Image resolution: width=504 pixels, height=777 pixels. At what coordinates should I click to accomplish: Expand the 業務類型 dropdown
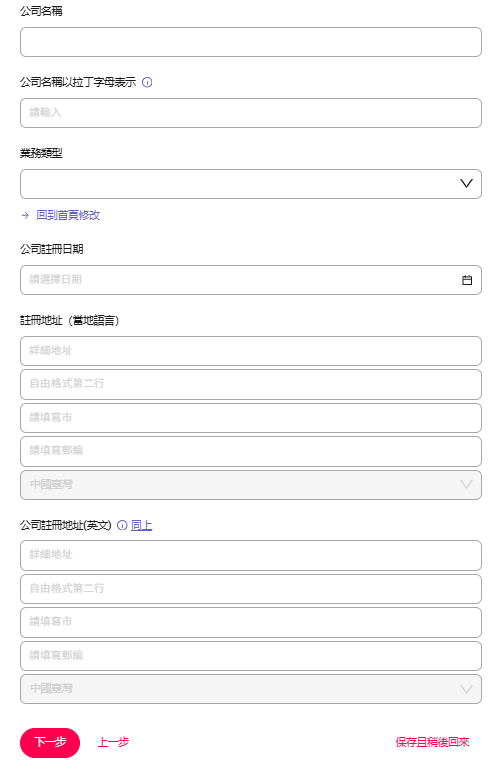(251, 184)
